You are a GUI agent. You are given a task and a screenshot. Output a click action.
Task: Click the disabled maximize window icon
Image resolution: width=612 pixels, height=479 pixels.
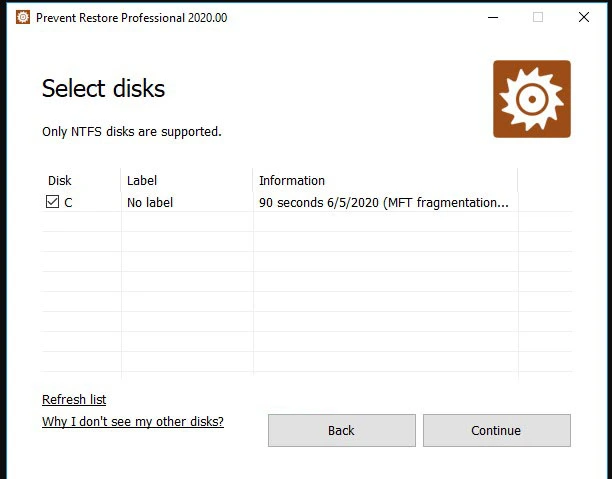(538, 17)
